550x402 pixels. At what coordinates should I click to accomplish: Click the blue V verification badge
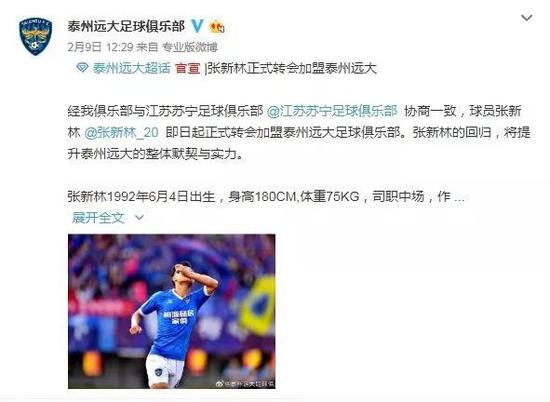[197, 26]
